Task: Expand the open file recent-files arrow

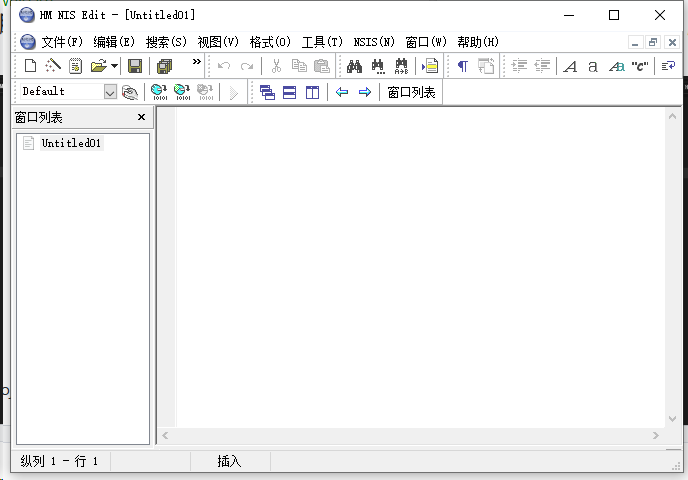Action: point(115,66)
